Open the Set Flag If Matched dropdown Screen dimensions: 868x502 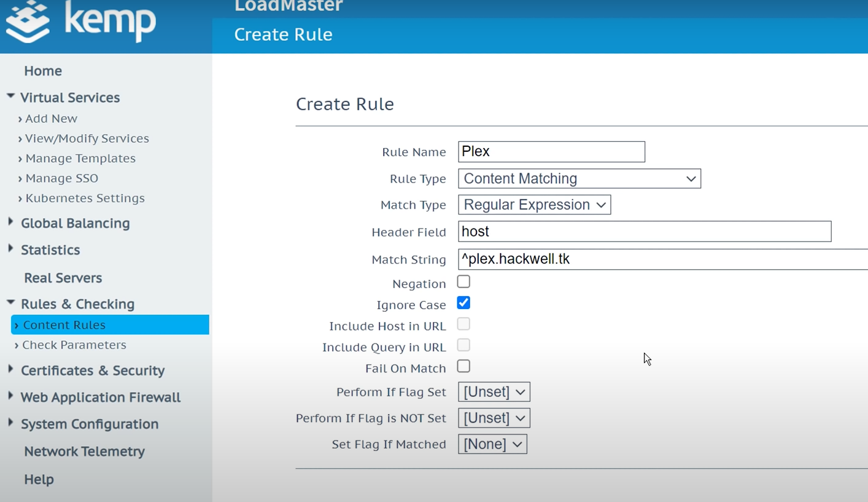[x=492, y=444]
